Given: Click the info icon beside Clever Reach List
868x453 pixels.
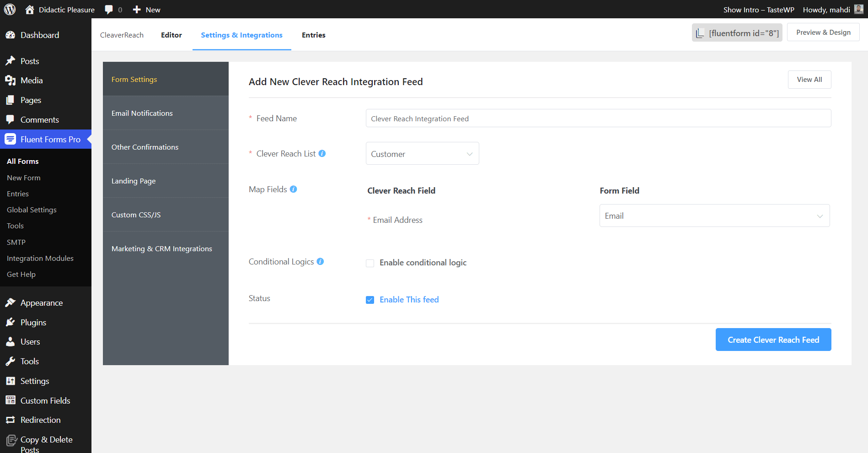Looking at the screenshot, I should coord(322,154).
